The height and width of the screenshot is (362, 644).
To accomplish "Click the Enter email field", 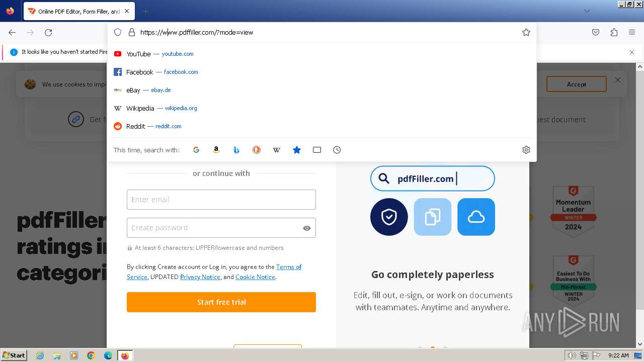I will coord(221,200).
